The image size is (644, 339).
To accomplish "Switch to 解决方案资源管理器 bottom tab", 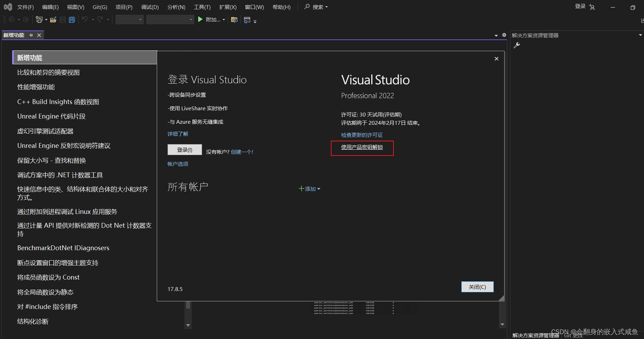I will pyautogui.click(x=536, y=335).
